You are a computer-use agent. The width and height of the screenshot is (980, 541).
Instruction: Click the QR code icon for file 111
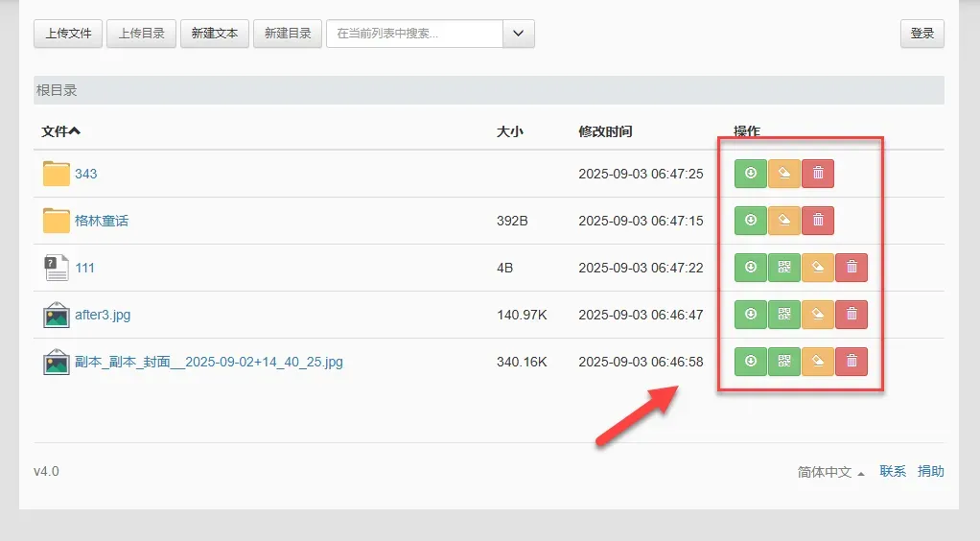[x=784, y=268]
